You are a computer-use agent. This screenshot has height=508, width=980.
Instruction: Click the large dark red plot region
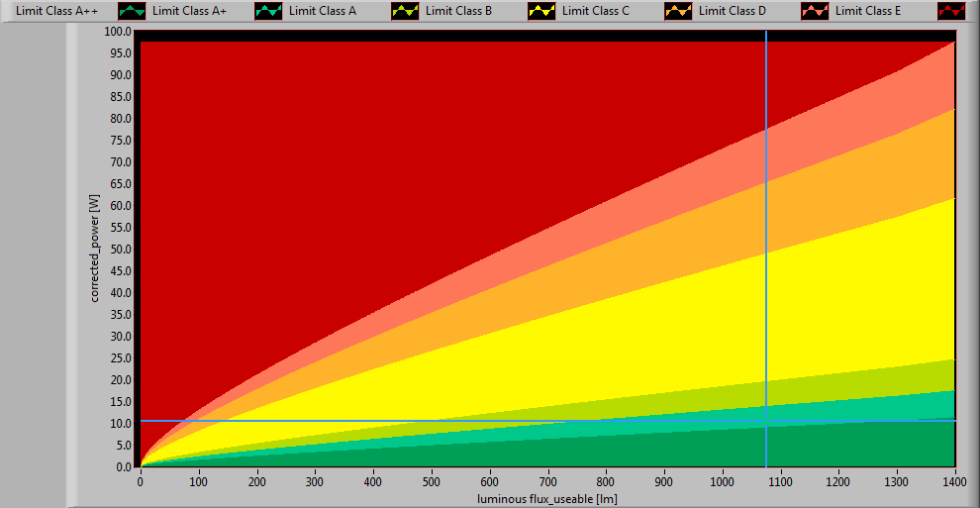(x=396, y=149)
